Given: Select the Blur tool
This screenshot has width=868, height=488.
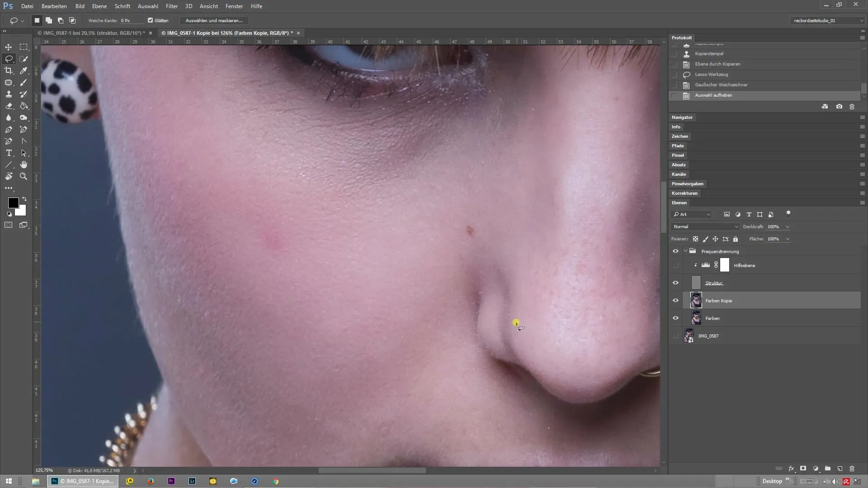Looking at the screenshot, I should [9, 117].
